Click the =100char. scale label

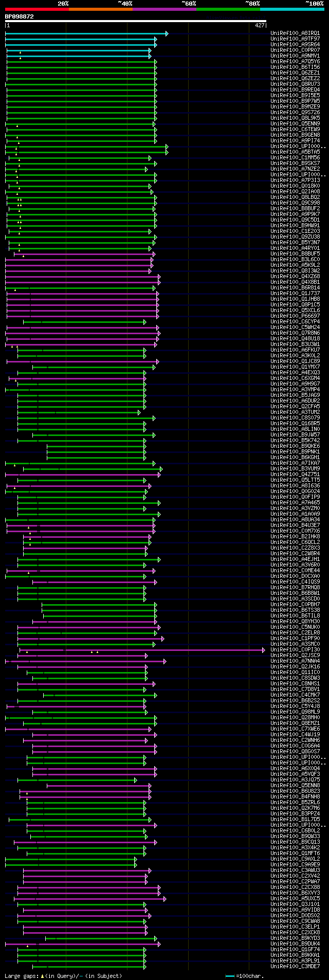click(x=249, y=976)
